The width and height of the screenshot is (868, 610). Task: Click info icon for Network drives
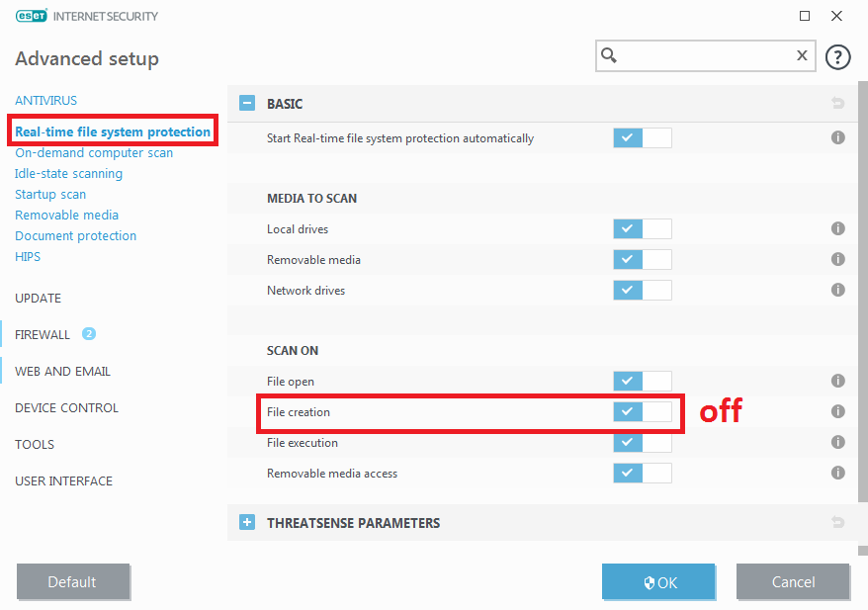tap(837, 290)
